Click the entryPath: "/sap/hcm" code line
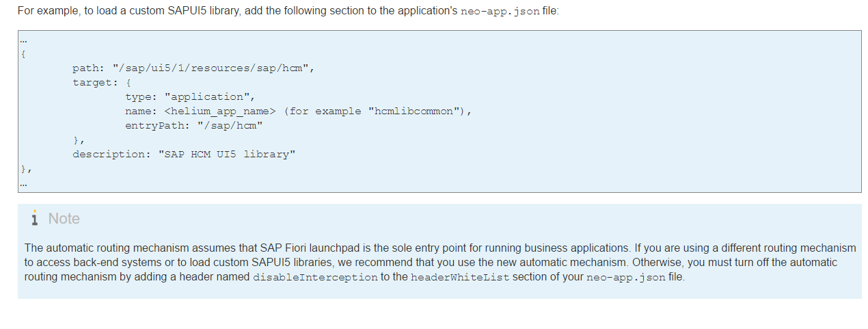 [x=193, y=126]
